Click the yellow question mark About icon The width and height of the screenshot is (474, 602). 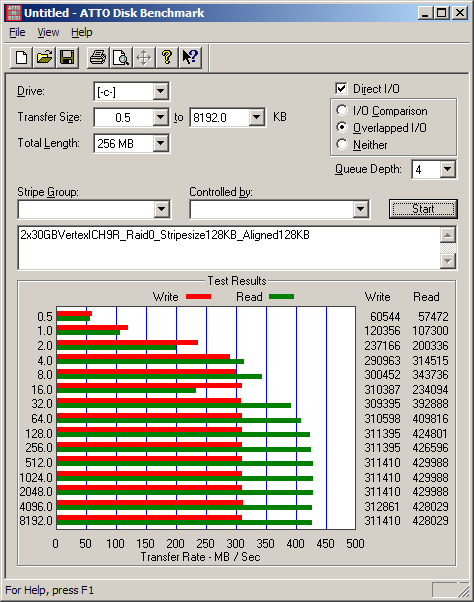click(167, 58)
